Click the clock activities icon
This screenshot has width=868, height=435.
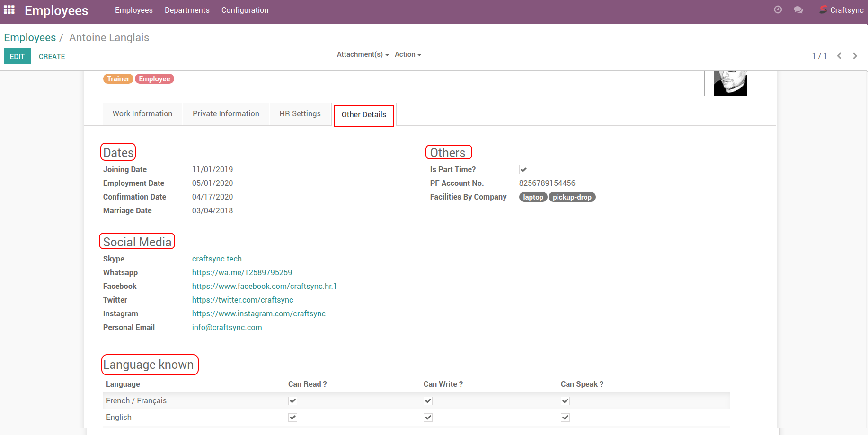click(778, 10)
